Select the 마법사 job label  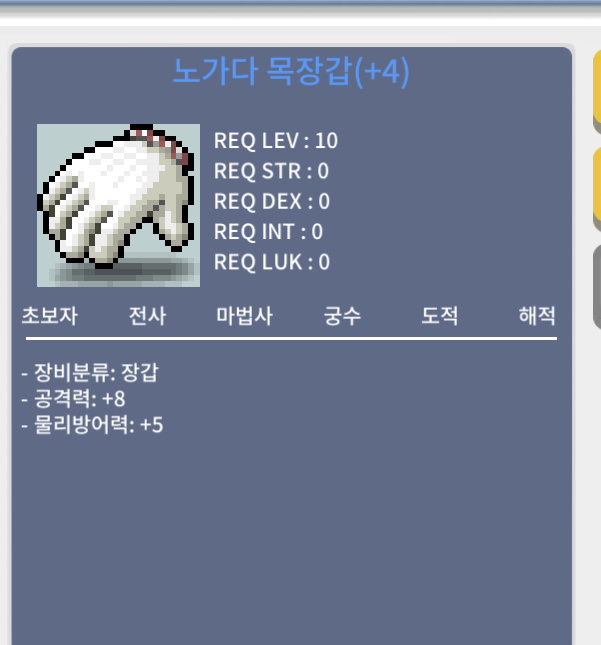tap(244, 316)
